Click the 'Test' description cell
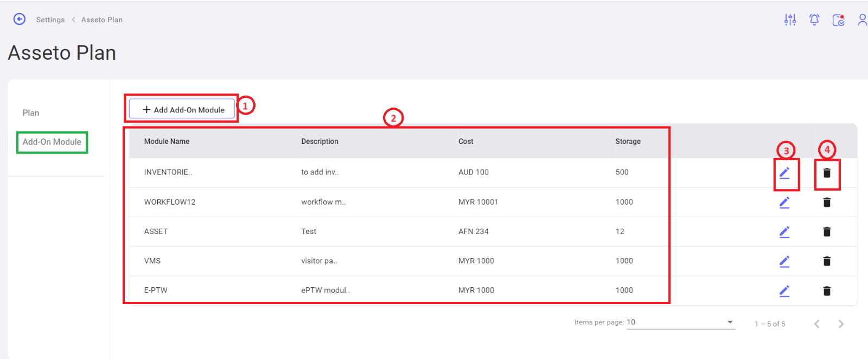Viewport: 868px width, 359px height. coord(309,231)
